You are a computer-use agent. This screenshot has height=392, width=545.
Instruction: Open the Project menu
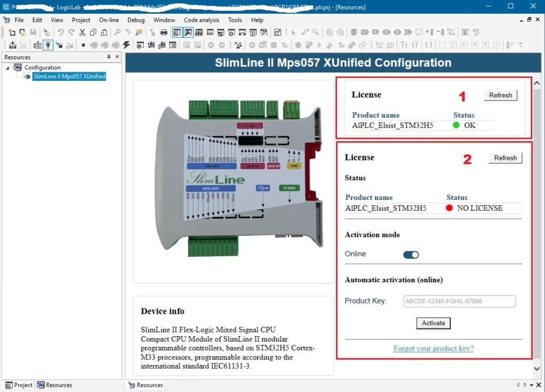(x=81, y=20)
